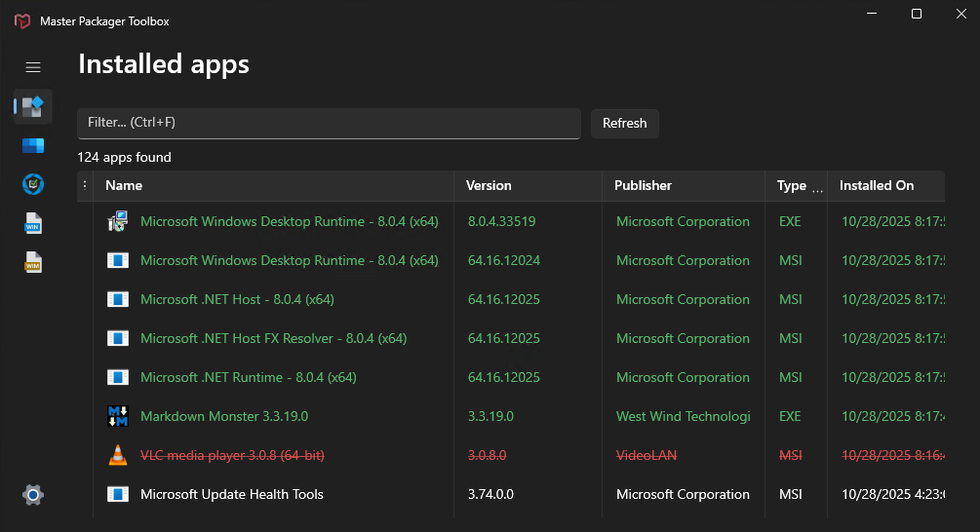Screen dimensions: 980x532
Task: Click the Master Packager logo icon
Action: (x=22, y=21)
